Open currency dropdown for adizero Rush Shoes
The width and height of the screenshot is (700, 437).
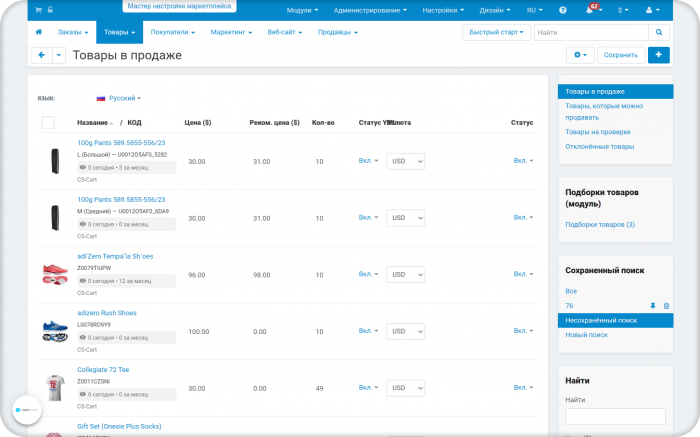click(x=406, y=331)
